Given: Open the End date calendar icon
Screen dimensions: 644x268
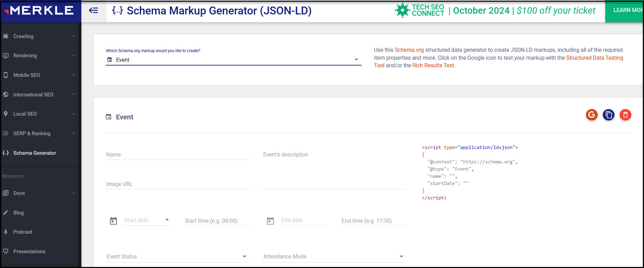Looking at the screenshot, I should (271, 221).
